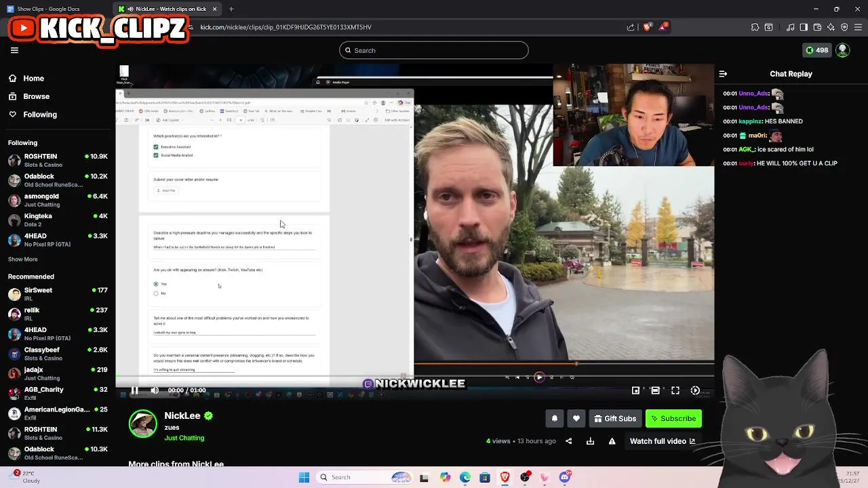Open Windows Start menu
Screen dimensions: 868x488
tap(304, 477)
